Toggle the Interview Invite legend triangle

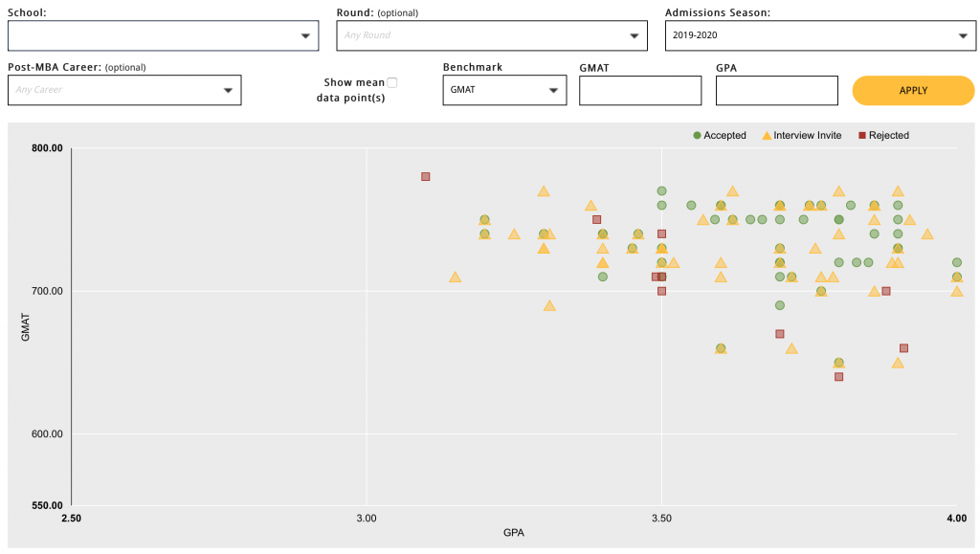[x=766, y=136]
